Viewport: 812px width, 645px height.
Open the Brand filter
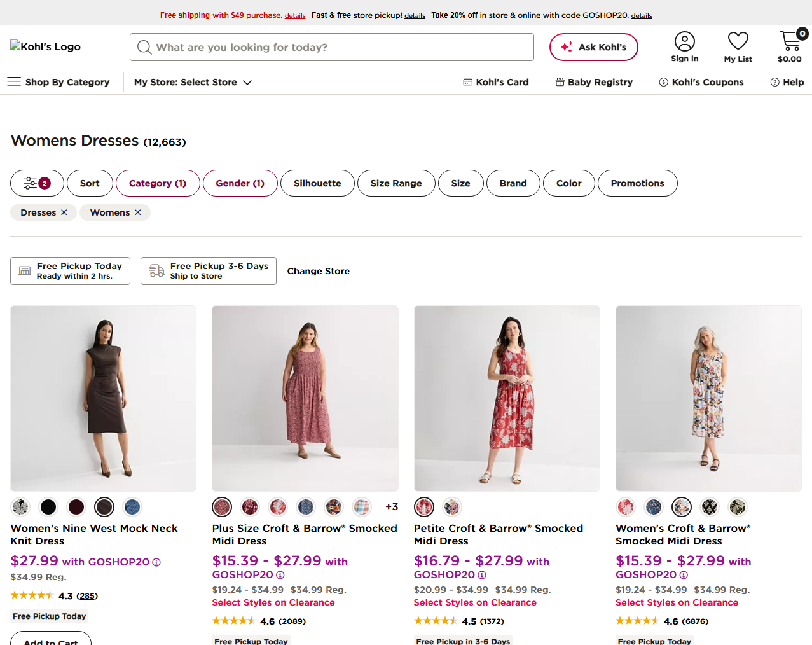tap(513, 183)
